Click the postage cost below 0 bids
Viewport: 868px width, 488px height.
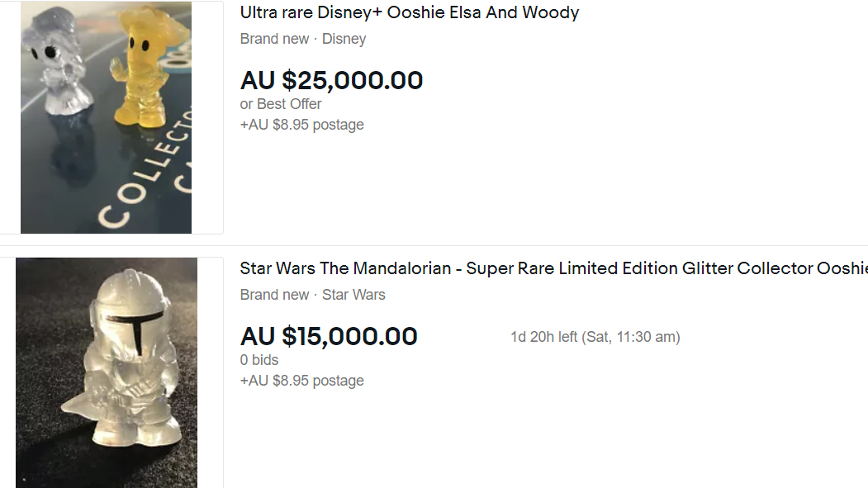(x=301, y=381)
